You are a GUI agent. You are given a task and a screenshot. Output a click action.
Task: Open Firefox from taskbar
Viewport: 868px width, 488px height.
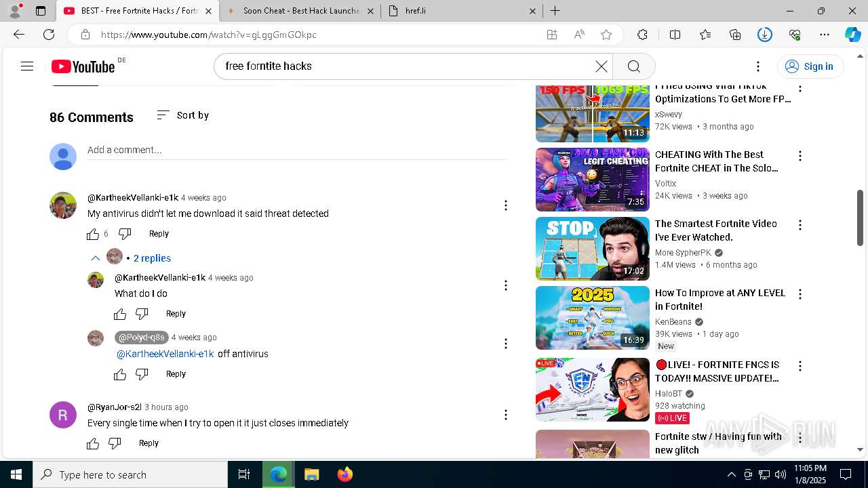(x=344, y=474)
